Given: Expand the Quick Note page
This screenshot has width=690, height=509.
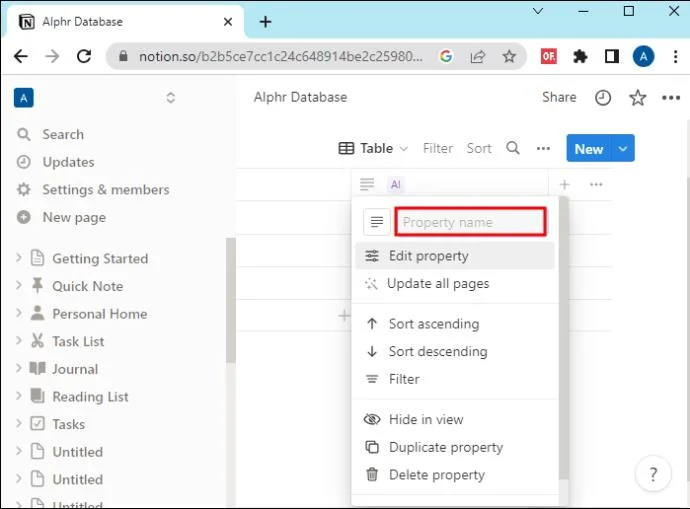Looking at the screenshot, I should 18,285.
